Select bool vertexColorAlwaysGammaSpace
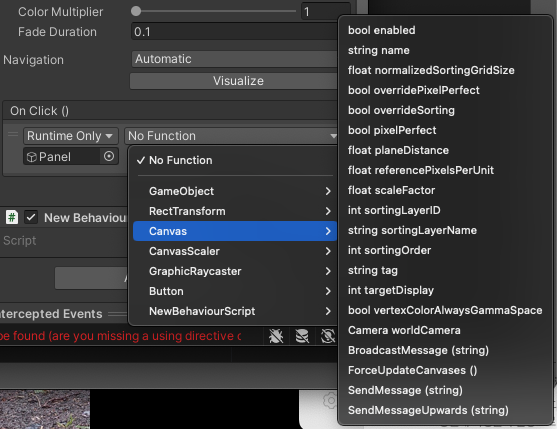 click(x=445, y=310)
